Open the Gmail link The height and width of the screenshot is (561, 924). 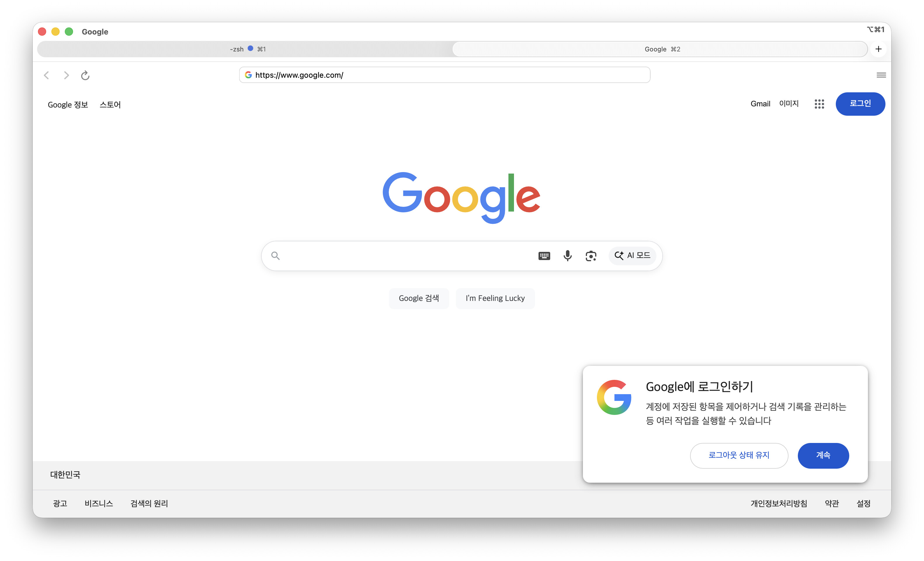click(760, 104)
